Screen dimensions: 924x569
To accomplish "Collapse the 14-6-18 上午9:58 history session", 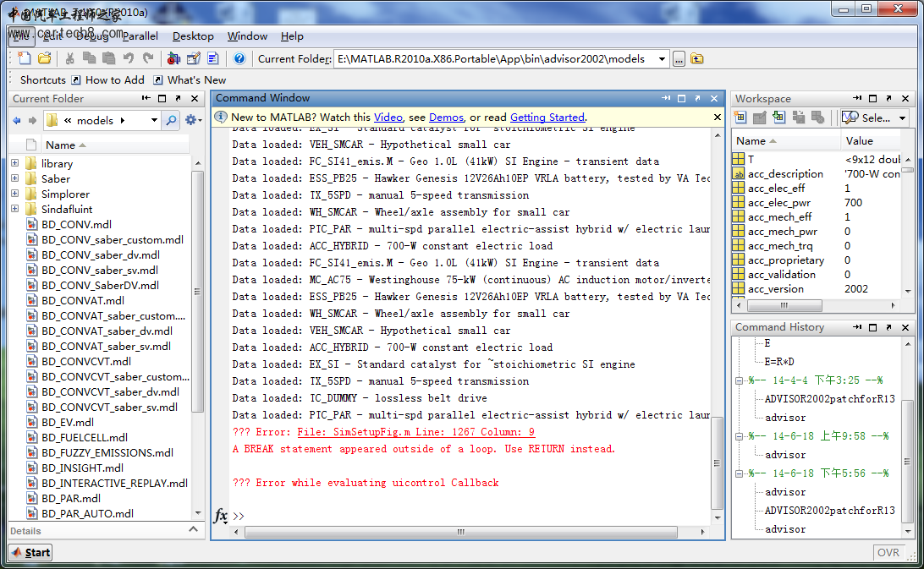I will coord(739,436).
